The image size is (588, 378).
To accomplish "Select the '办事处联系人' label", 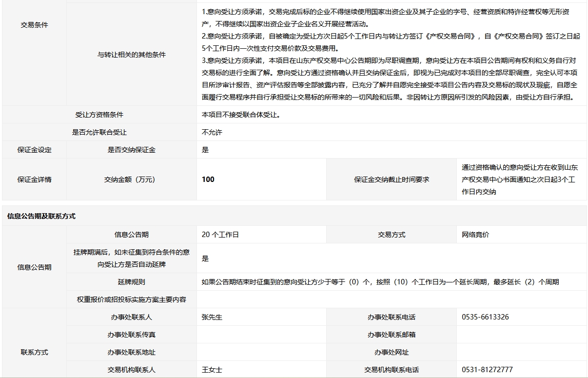I will 131,317.
